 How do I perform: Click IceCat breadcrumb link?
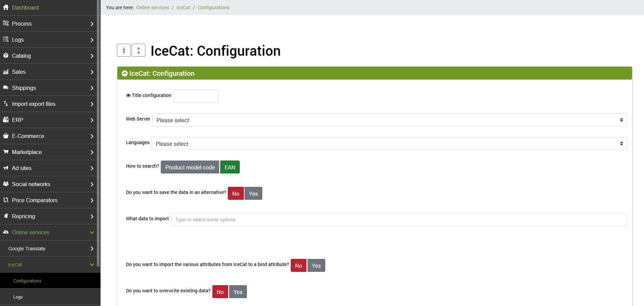(x=183, y=8)
